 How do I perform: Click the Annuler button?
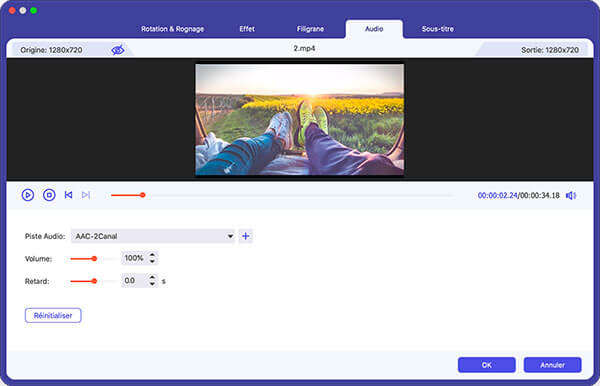tap(553, 365)
